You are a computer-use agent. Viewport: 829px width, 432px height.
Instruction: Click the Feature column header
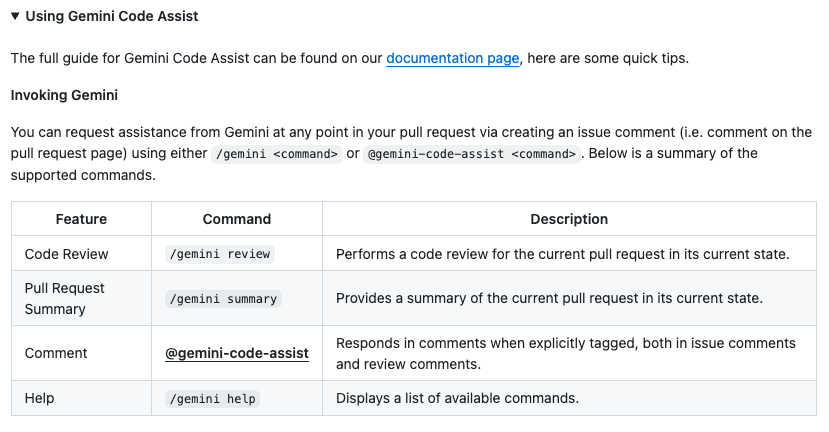pyautogui.click(x=81, y=219)
